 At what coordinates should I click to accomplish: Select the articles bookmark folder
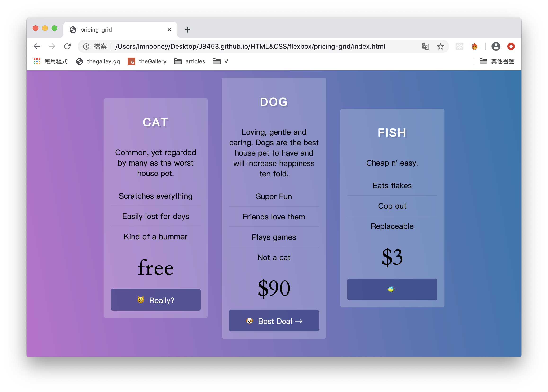pyautogui.click(x=190, y=61)
